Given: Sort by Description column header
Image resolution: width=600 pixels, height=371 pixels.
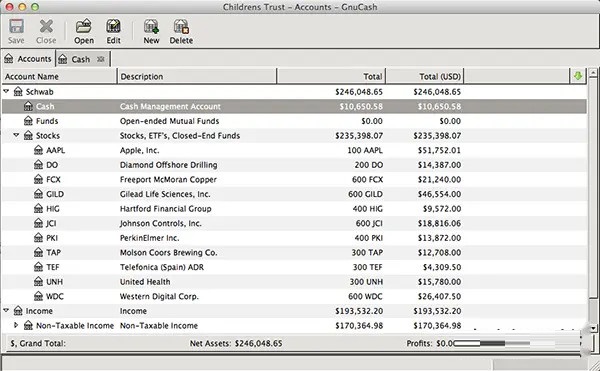Looking at the screenshot, I should 197,76.
